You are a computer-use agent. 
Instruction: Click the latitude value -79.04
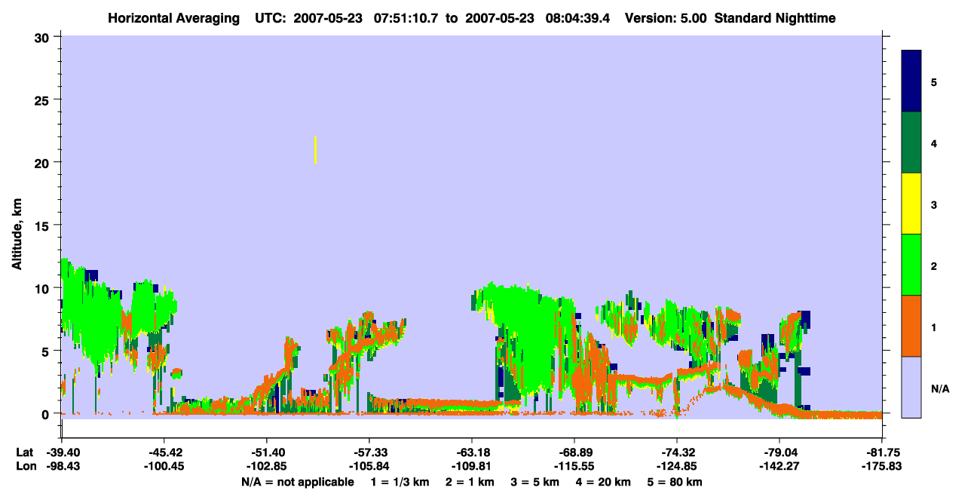coord(779,452)
